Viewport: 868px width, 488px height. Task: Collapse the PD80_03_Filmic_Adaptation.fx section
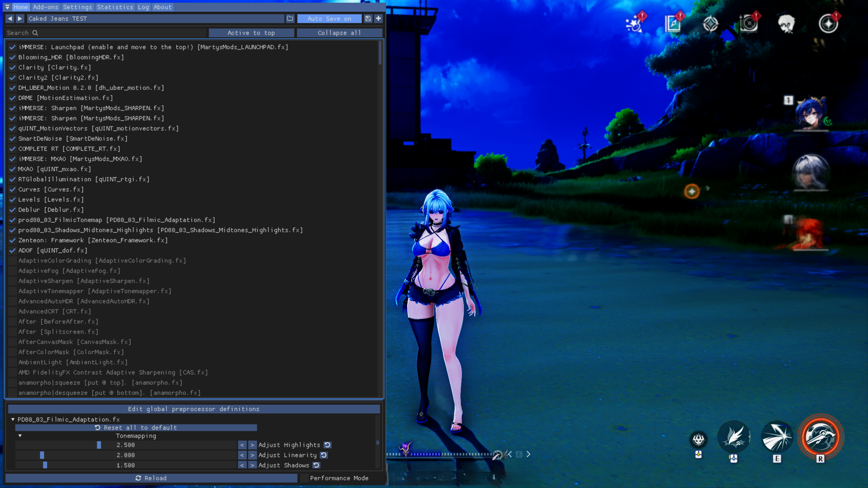[13, 419]
